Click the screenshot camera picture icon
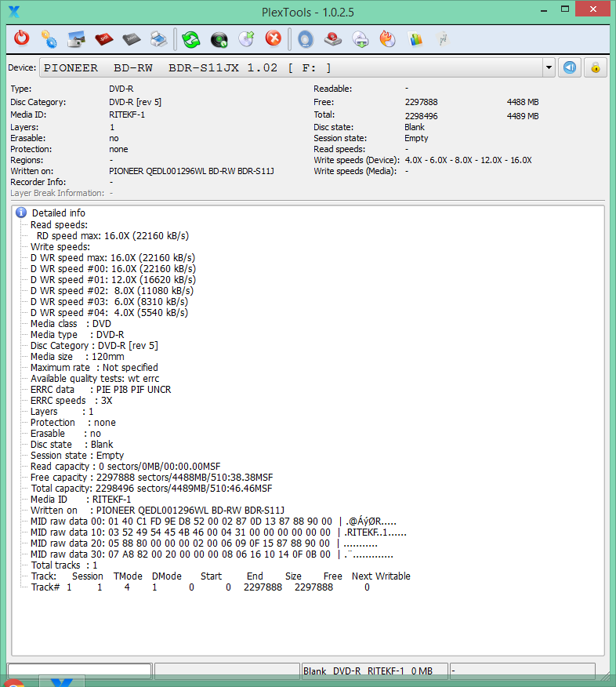The image size is (616, 687). click(77, 39)
